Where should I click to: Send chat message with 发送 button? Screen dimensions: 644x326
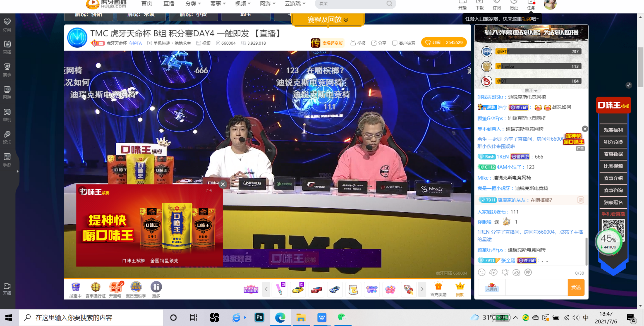[x=576, y=287]
